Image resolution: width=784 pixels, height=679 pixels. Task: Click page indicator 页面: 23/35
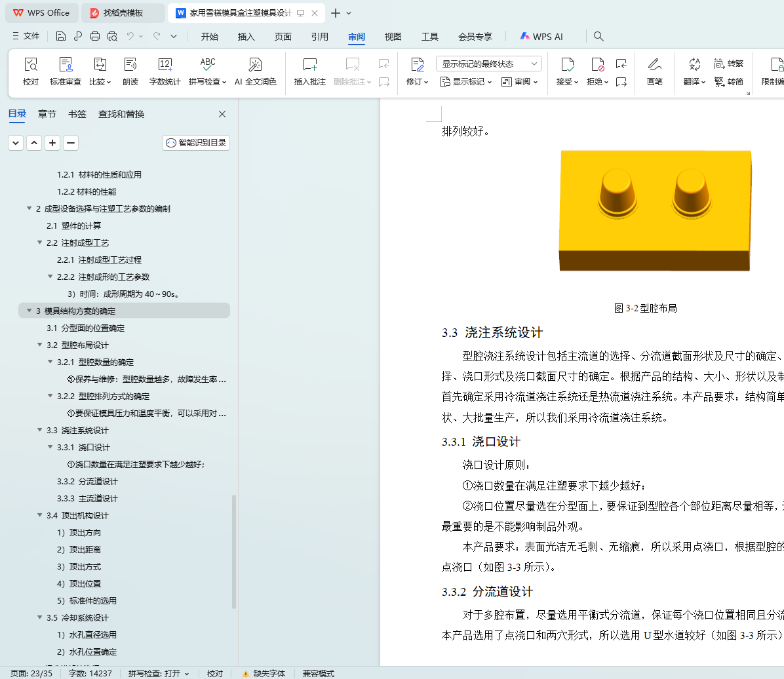pyautogui.click(x=31, y=674)
